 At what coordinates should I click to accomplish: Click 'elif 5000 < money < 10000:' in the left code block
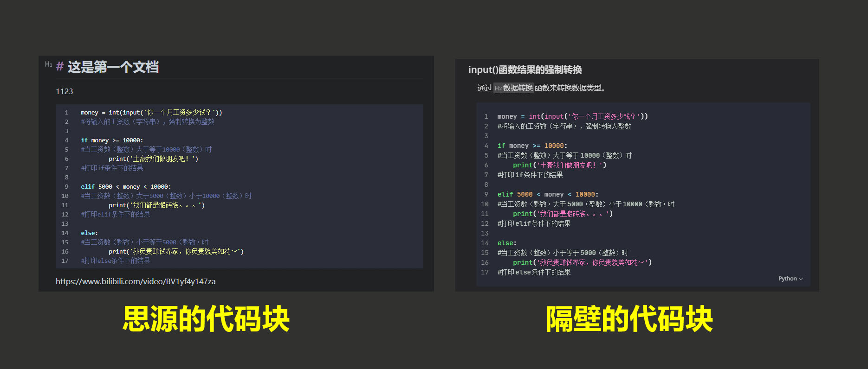[126, 186]
